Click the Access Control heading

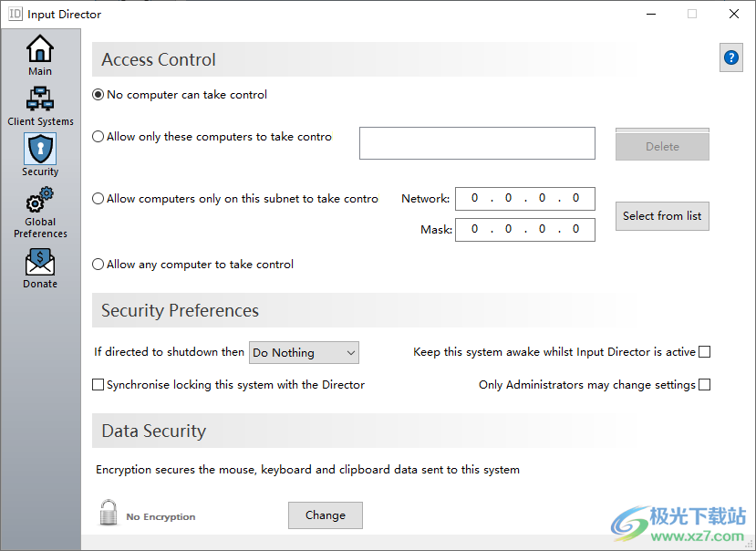click(158, 60)
